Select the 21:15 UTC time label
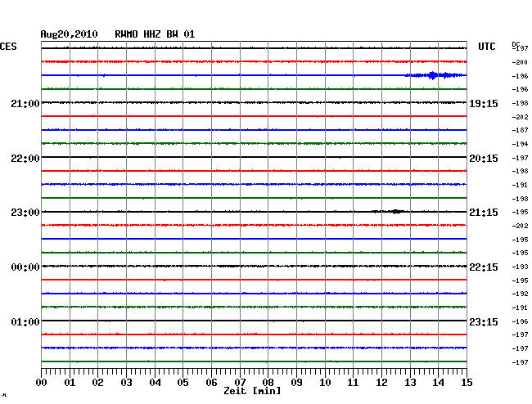The width and height of the screenshot is (532, 404). (x=484, y=213)
